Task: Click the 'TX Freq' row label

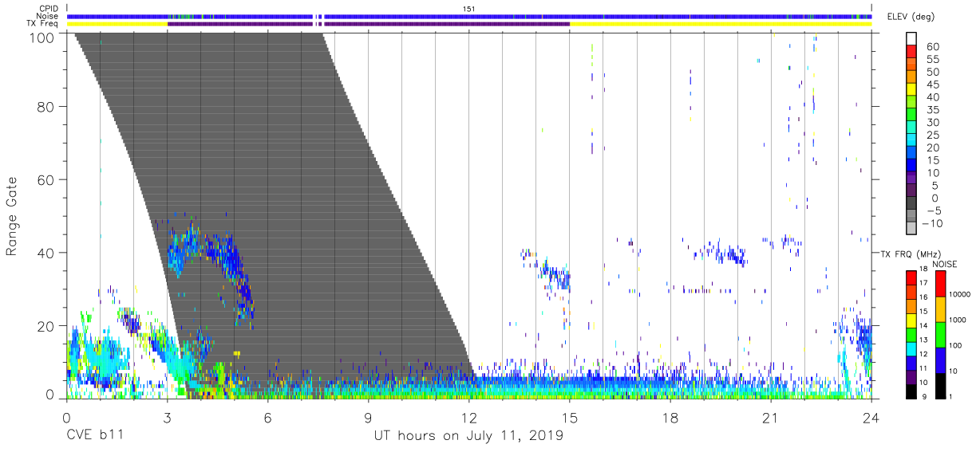Action: [x=42, y=24]
